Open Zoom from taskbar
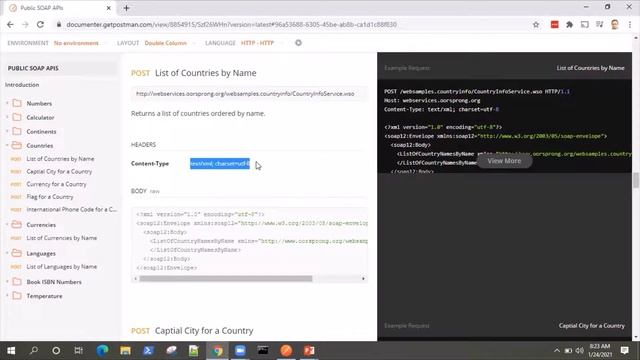Viewport: 640px width, 360px height. click(240, 351)
